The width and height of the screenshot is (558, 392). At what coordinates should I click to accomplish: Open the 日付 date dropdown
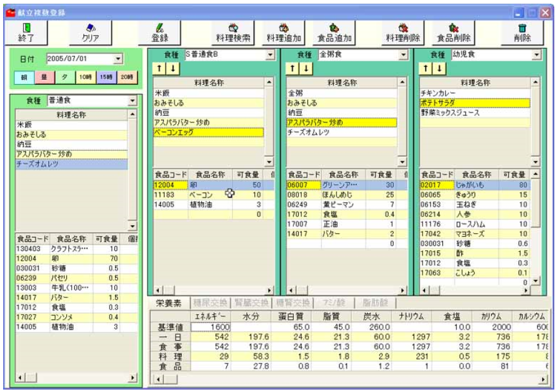click(x=119, y=59)
